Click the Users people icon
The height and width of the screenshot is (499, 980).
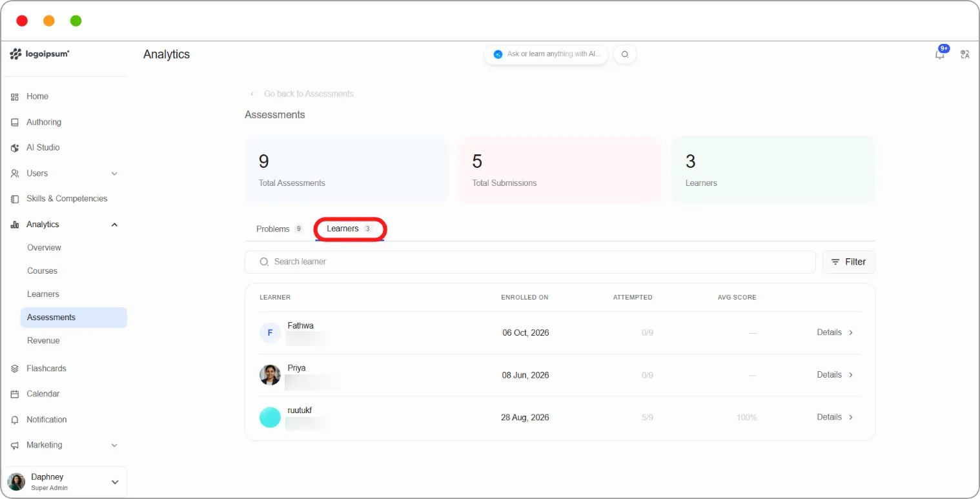[15, 174]
